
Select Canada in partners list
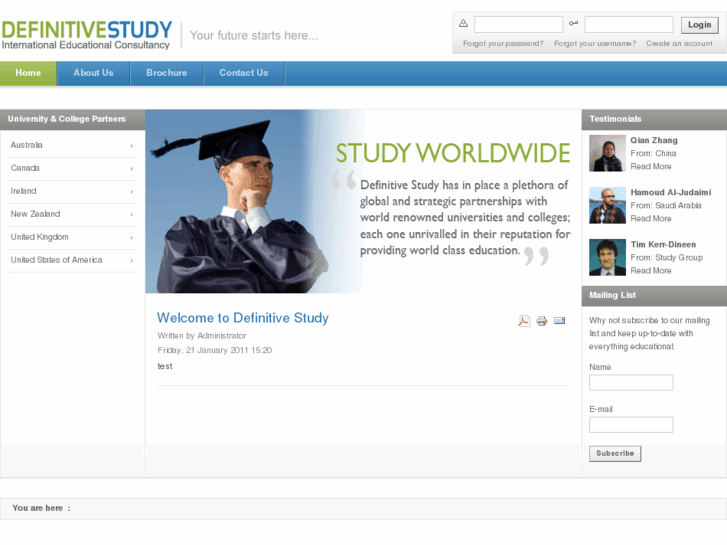click(x=25, y=168)
